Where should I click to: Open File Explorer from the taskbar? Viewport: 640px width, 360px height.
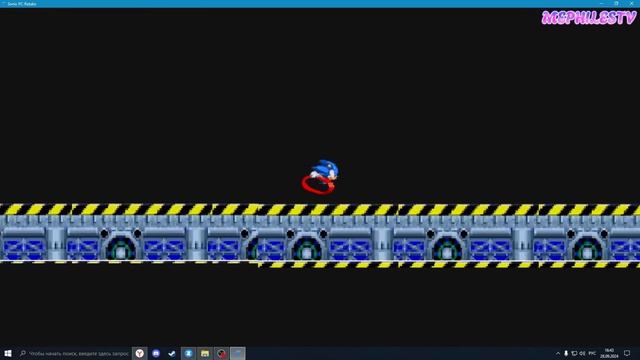point(205,353)
